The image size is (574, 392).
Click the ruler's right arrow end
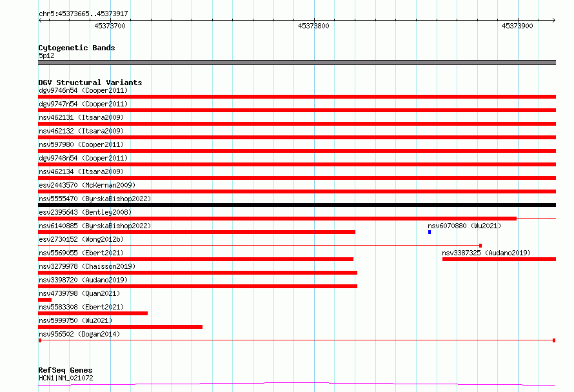tap(553, 20)
